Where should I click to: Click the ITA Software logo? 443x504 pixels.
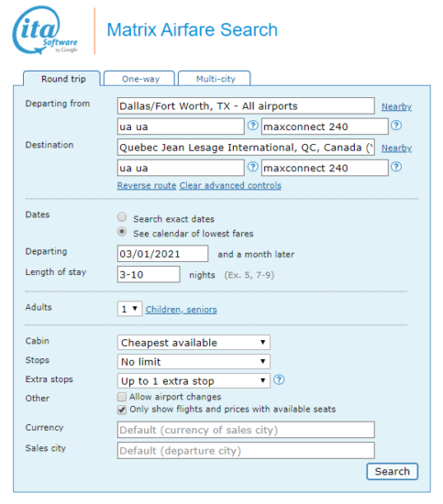pyautogui.click(x=45, y=30)
